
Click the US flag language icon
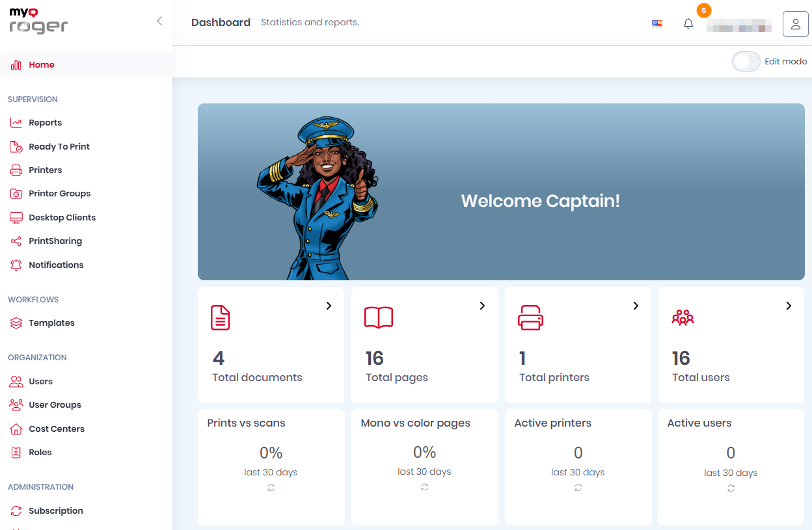tap(657, 24)
